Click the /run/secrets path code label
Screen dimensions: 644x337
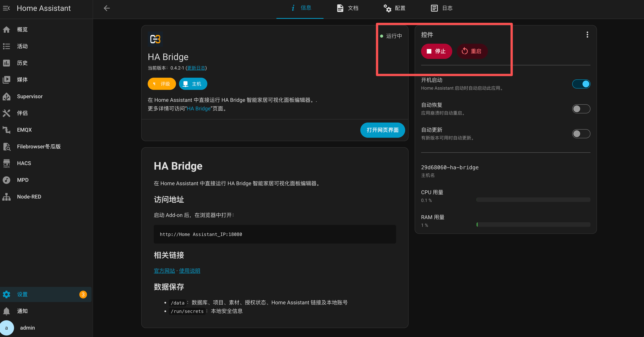(187, 312)
